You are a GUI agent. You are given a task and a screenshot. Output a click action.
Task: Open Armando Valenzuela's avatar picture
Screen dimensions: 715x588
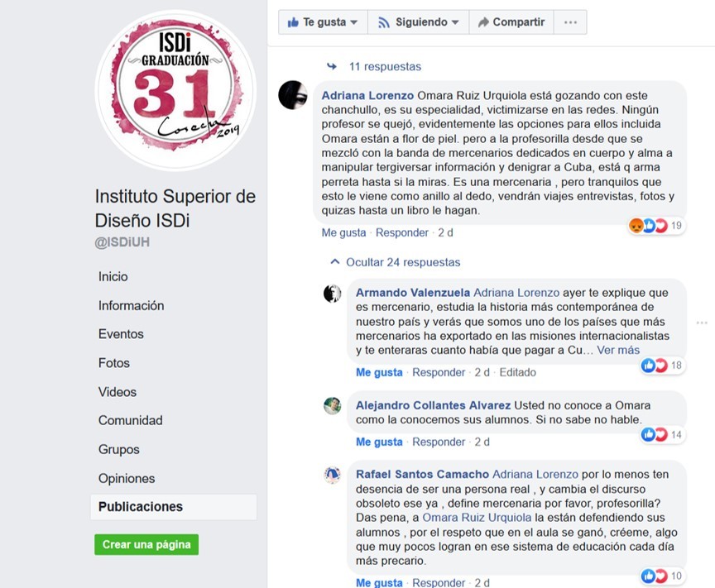point(333,294)
